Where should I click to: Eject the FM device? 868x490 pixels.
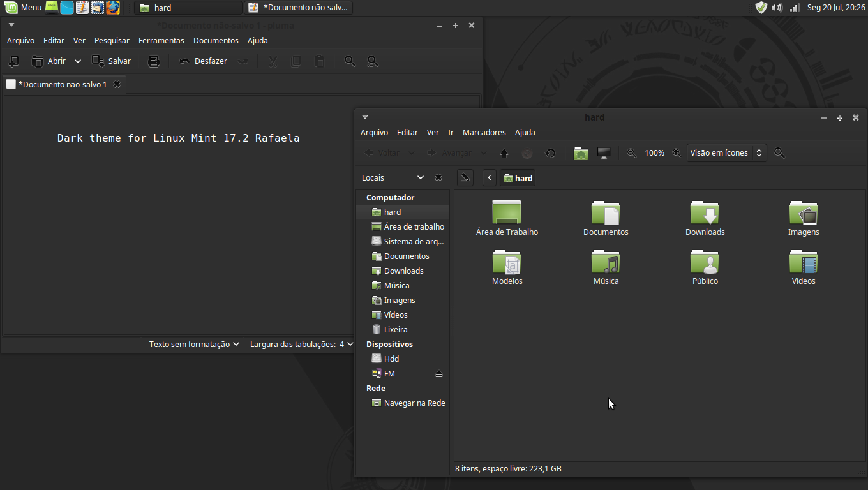tap(439, 374)
